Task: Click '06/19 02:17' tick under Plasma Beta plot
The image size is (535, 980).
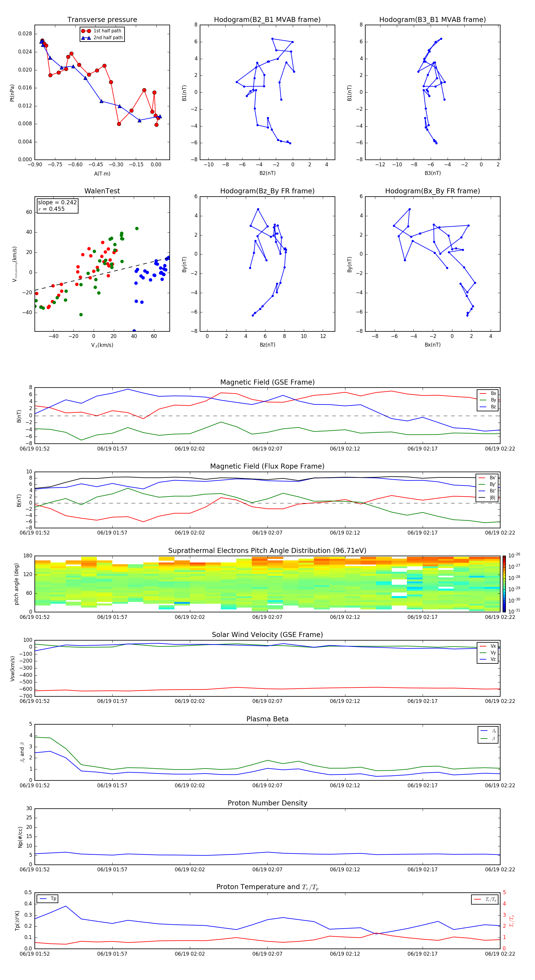Action: (x=422, y=785)
